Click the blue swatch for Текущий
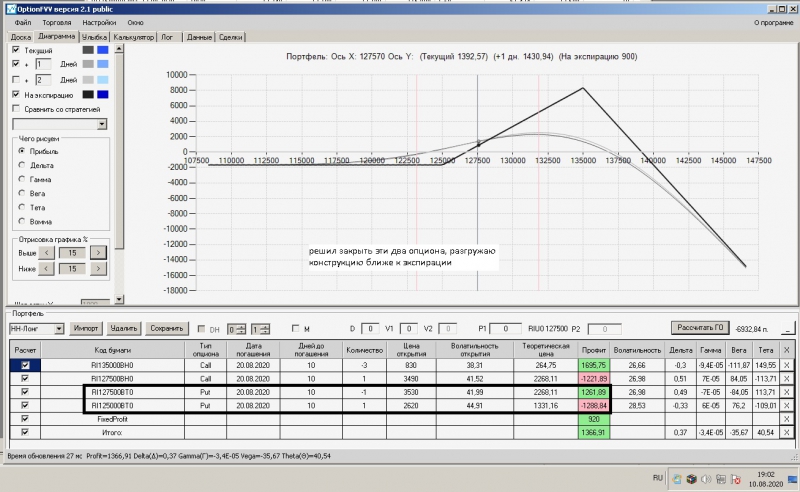 [x=103, y=50]
